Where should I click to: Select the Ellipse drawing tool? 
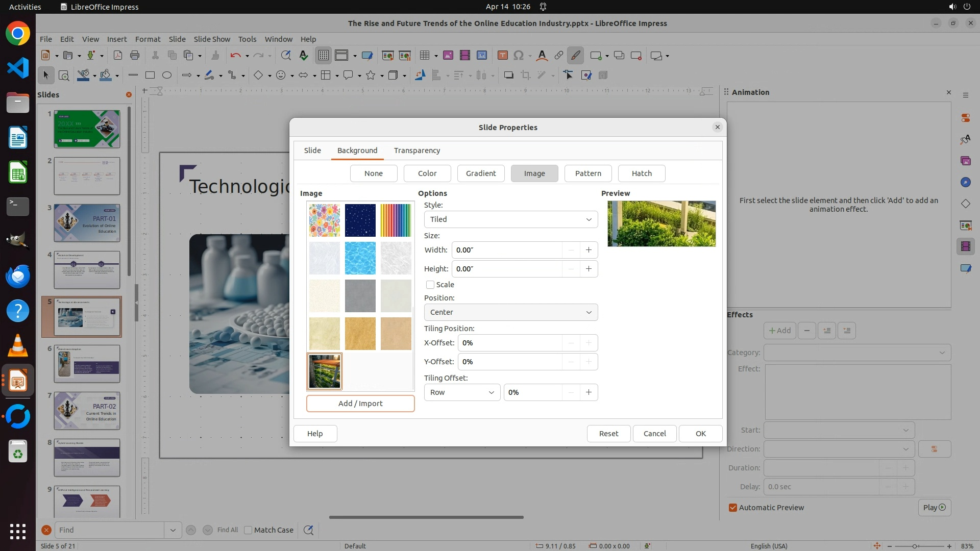(166, 76)
